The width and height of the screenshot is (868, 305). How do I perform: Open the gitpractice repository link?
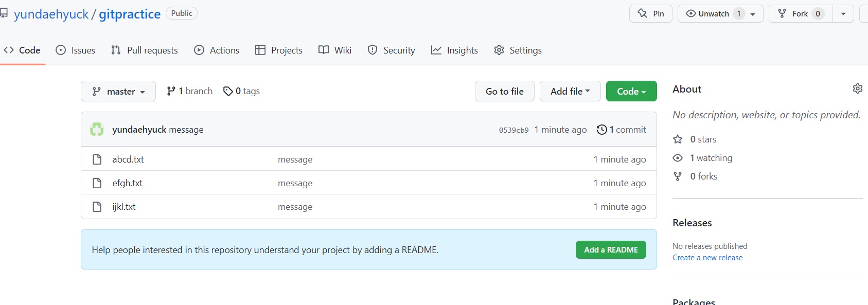point(130,14)
